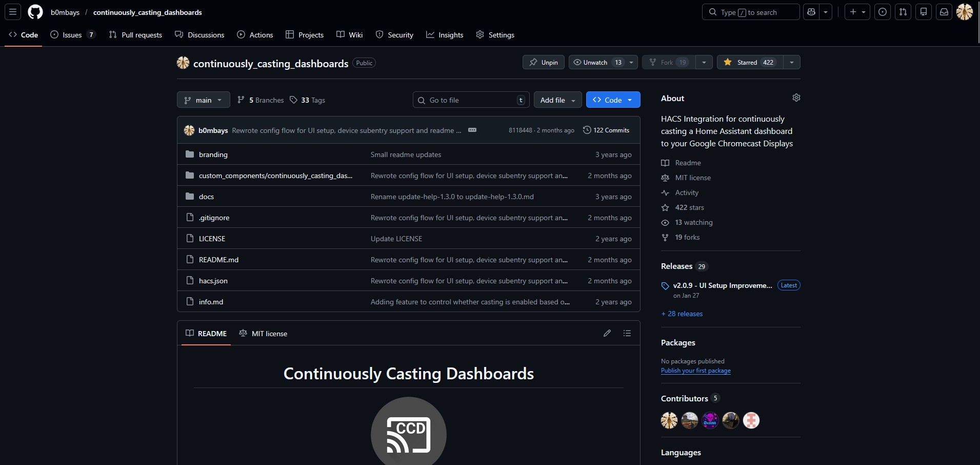
Task: View commit history via the clock icon
Action: (x=587, y=130)
